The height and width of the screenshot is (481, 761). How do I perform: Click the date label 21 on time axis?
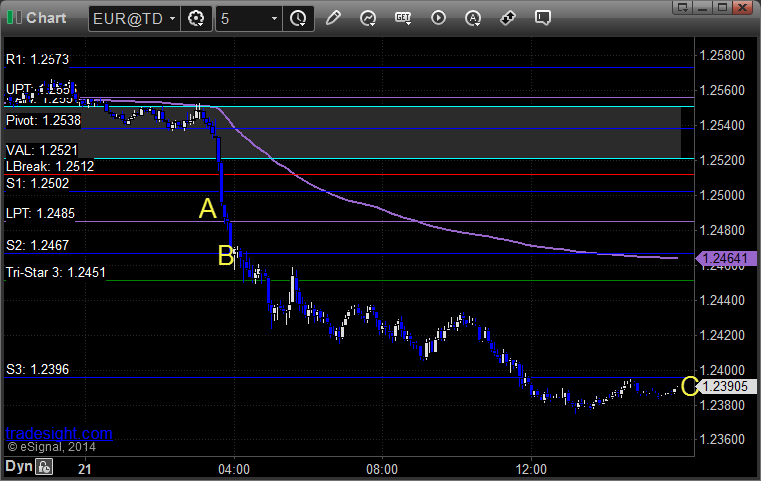(x=84, y=469)
